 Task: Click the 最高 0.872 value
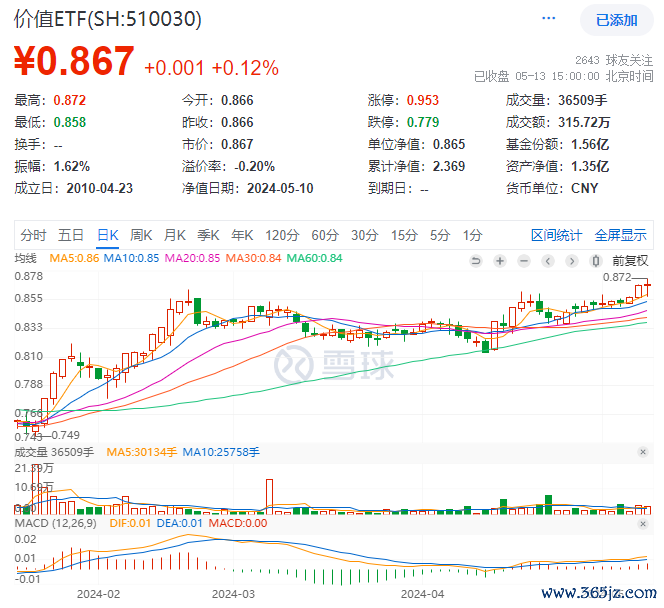[x=69, y=100]
